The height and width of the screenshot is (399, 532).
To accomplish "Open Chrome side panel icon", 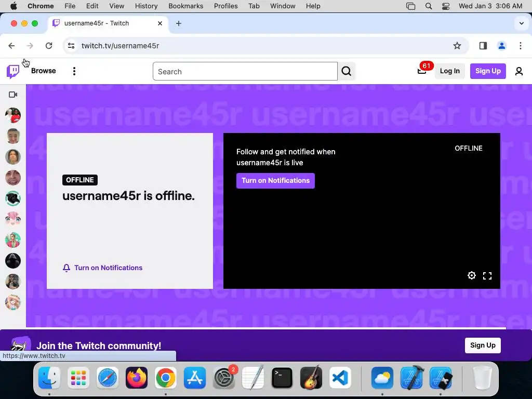I will pos(483,46).
